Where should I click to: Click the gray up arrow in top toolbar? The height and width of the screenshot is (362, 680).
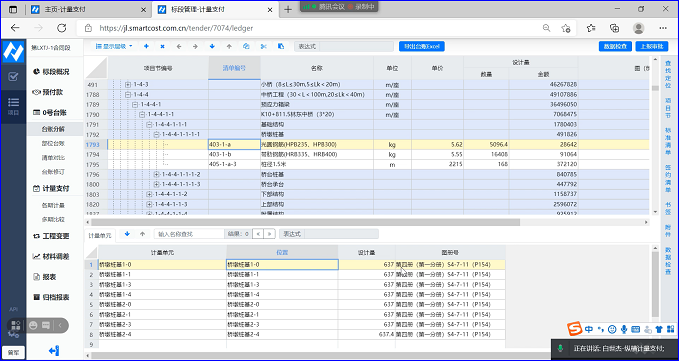229,46
